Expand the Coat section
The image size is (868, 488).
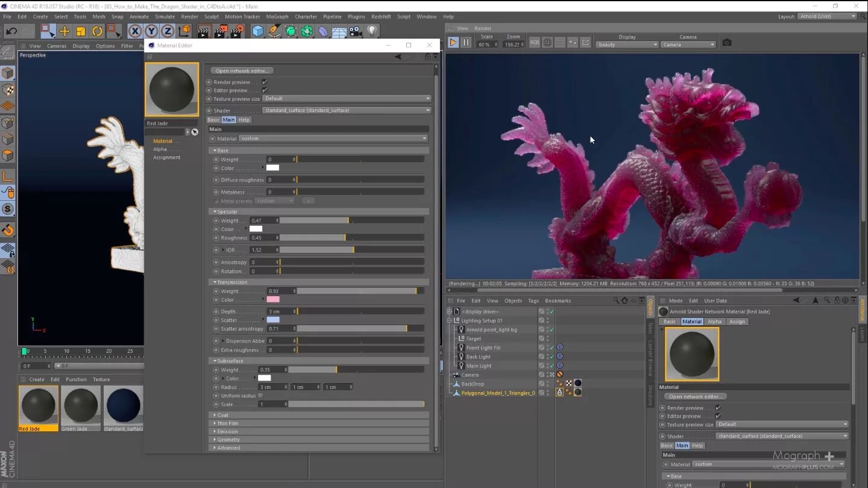click(x=222, y=415)
